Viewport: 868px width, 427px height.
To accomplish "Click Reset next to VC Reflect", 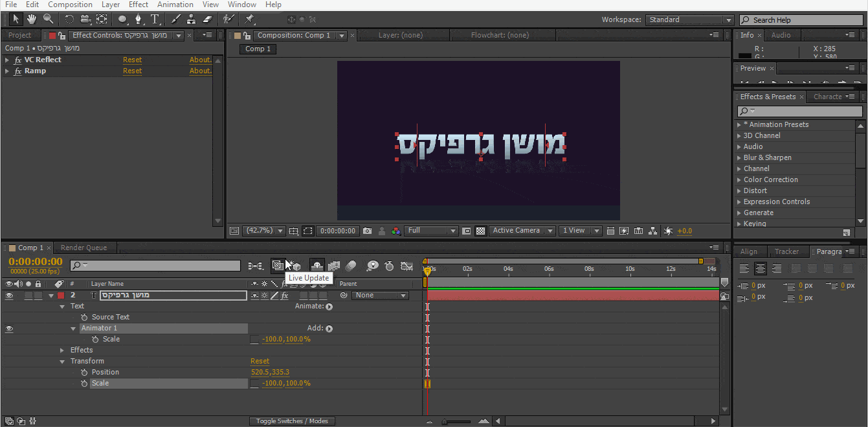I will pos(132,59).
